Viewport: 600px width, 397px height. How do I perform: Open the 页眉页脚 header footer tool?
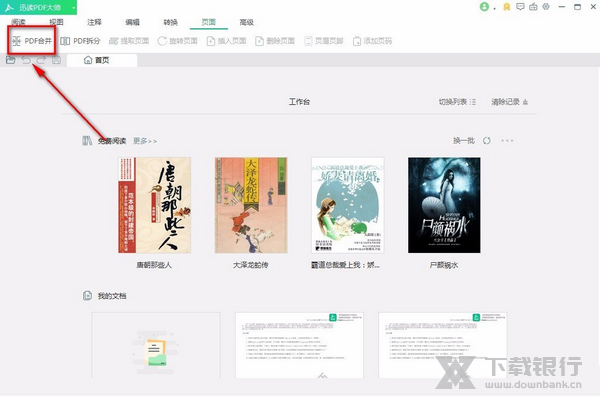click(324, 41)
